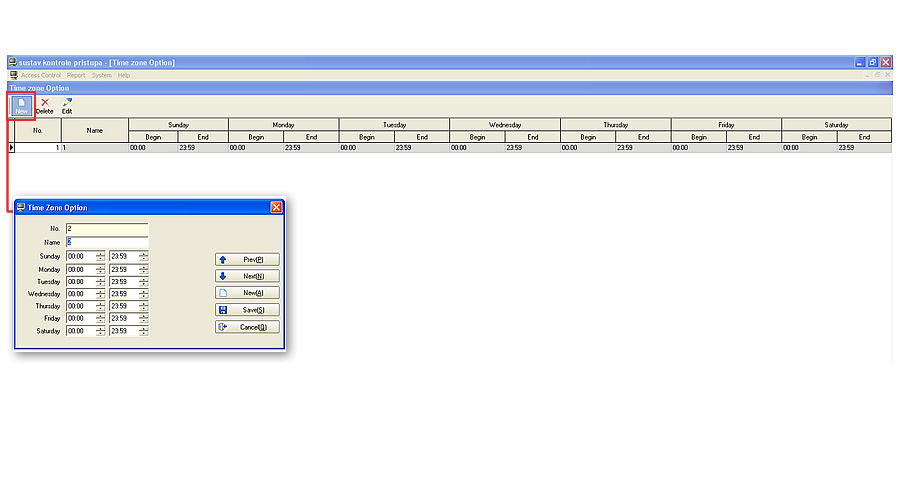Click the Save(S) floppy disk button
900x500 pixels.
coord(247,310)
